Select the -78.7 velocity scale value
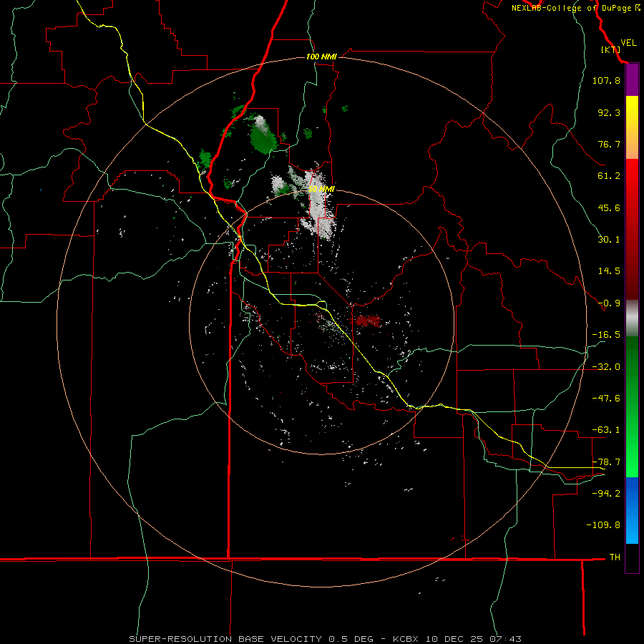644x644 pixels. point(606,462)
